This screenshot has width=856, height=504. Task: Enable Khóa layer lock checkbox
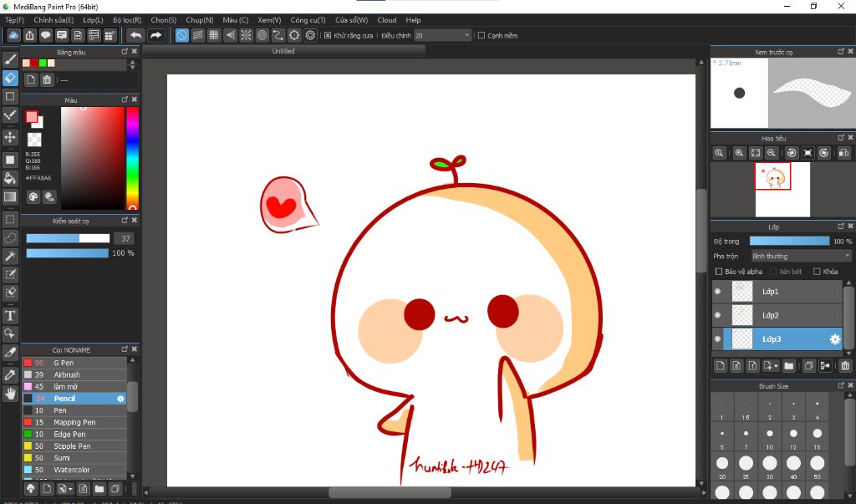tap(817, 272)
